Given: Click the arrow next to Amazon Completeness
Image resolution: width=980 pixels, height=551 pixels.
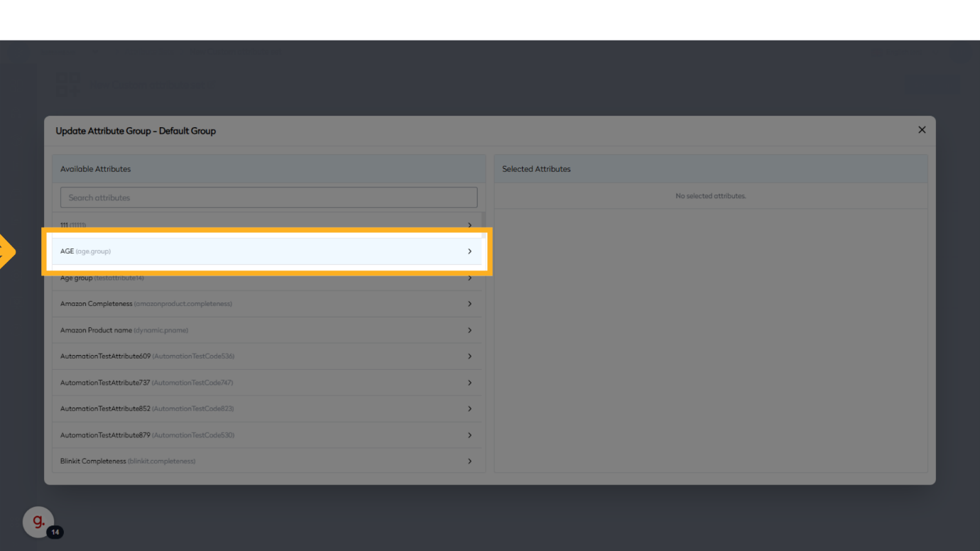Looking at the screenshot, I should (x=469, y=304).
